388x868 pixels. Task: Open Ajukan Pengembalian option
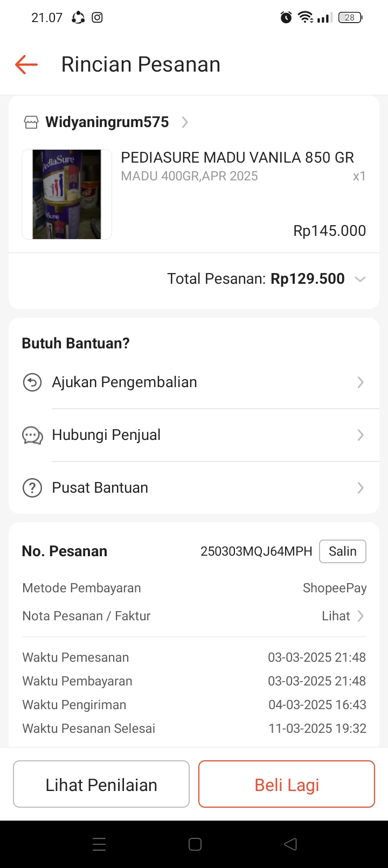tap(124, 382)
